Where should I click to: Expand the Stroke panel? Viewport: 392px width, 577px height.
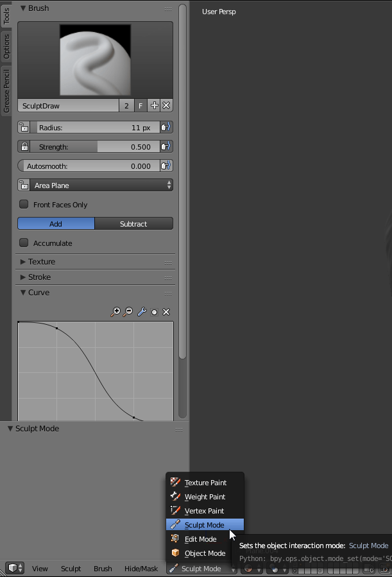tap(39, 277)
